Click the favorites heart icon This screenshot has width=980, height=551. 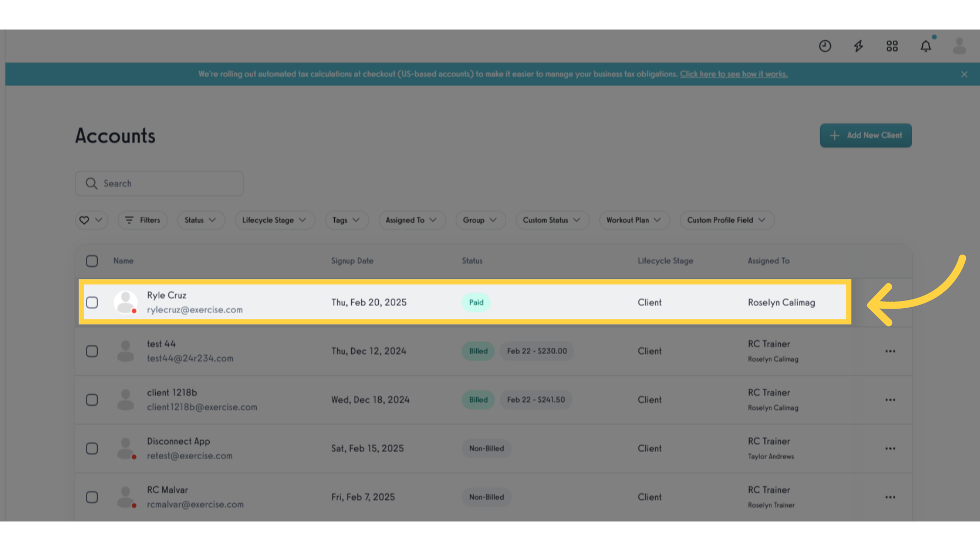tap(84, 220)
